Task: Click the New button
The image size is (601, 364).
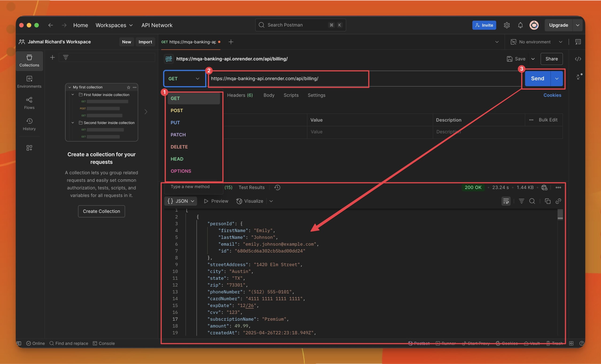Action: 126,42
